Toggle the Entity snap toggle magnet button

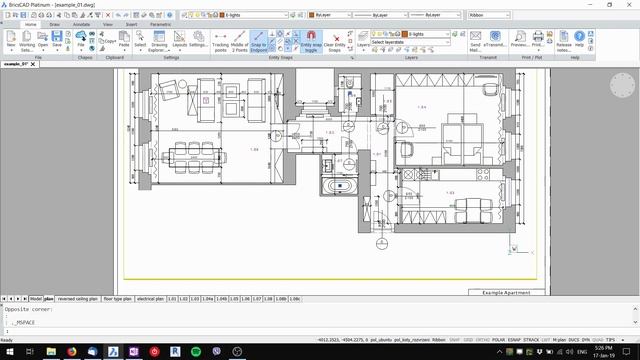pyautogui.click(x=311, y=42)
